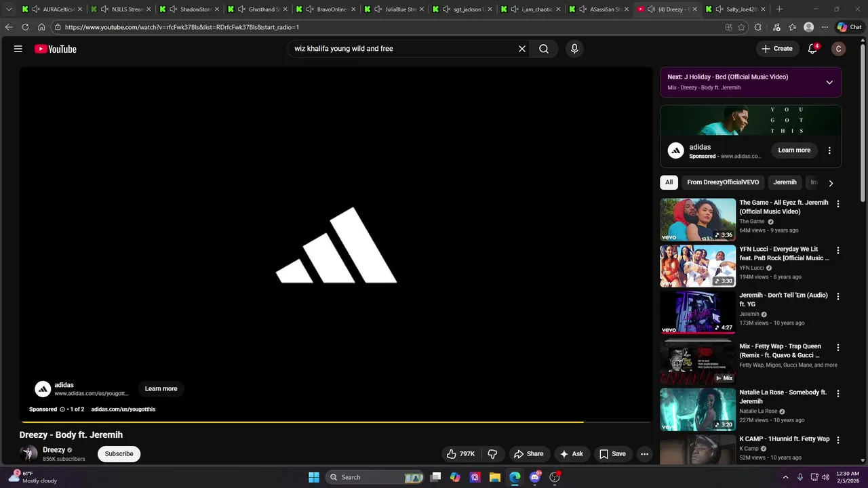
Task: Click the Share button
Action: point(528,454)
